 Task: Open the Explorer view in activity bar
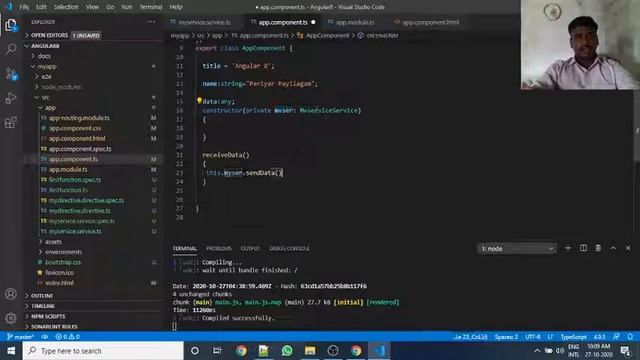pos(11,25)
